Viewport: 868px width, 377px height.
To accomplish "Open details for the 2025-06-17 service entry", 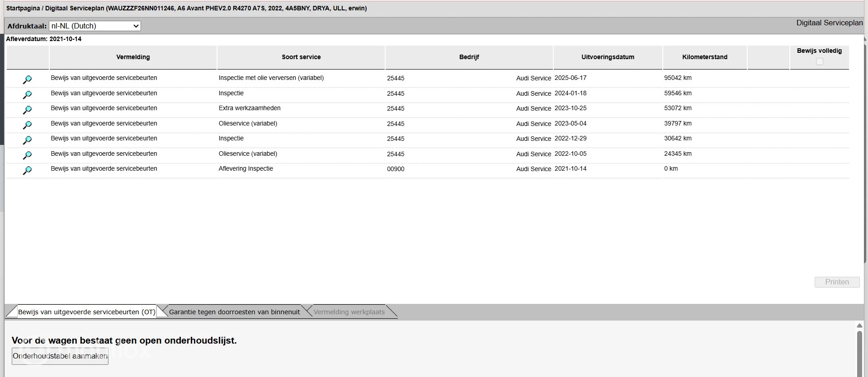I will tap(27, 80).
